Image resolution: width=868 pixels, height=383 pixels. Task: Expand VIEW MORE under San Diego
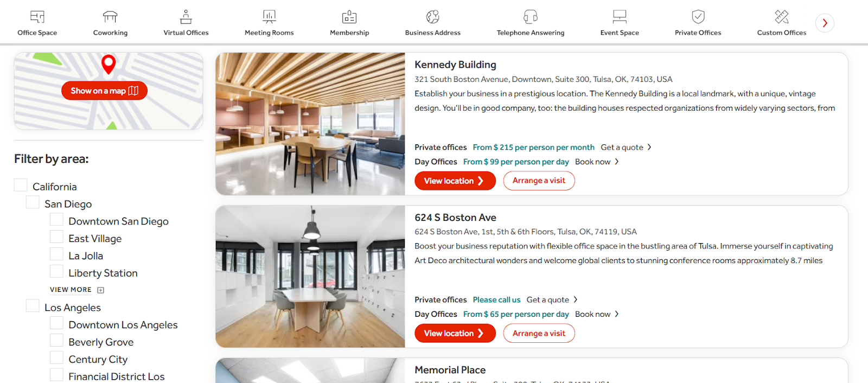click(77, 290)
